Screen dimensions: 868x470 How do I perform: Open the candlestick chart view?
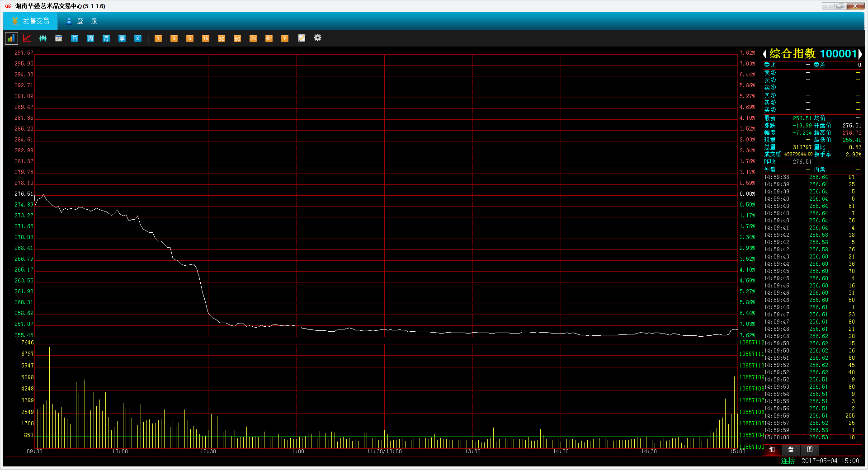(x=43, y=38)
